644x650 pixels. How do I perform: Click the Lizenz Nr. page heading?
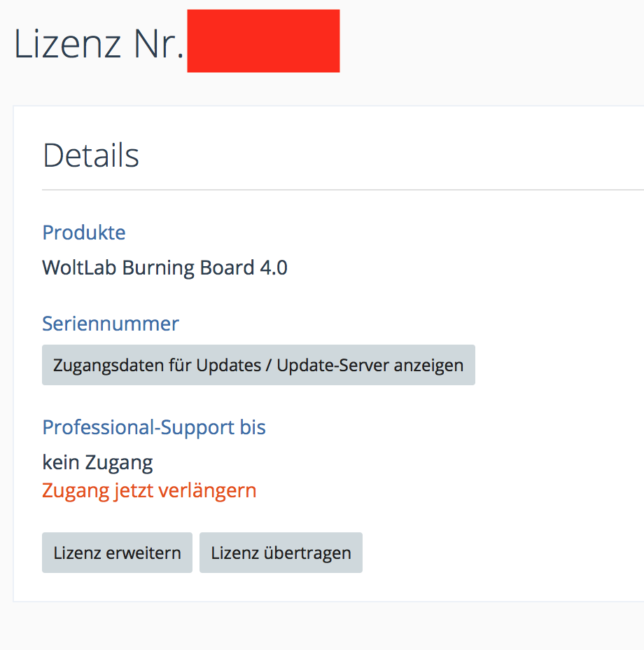pyautogui.click(x=99, y=43)
